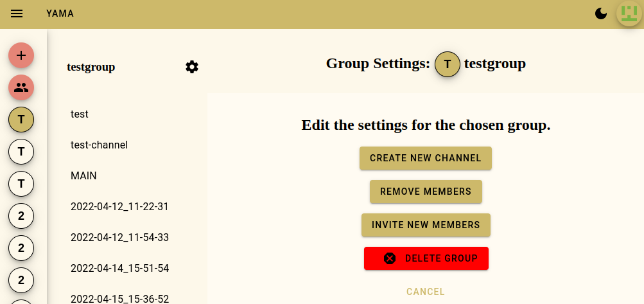Click the plus icon to add group

tap(21, 55)
